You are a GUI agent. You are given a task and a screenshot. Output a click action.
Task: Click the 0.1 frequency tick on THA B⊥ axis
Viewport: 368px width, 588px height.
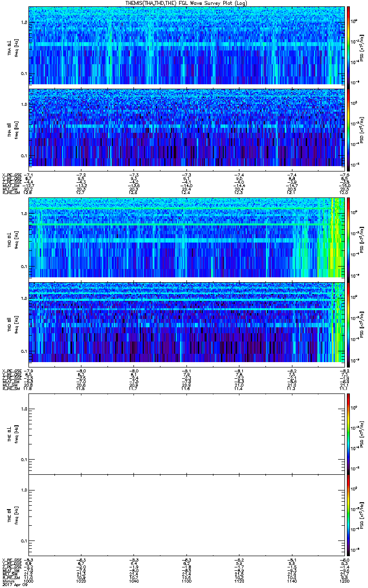[x=24, y=74]
